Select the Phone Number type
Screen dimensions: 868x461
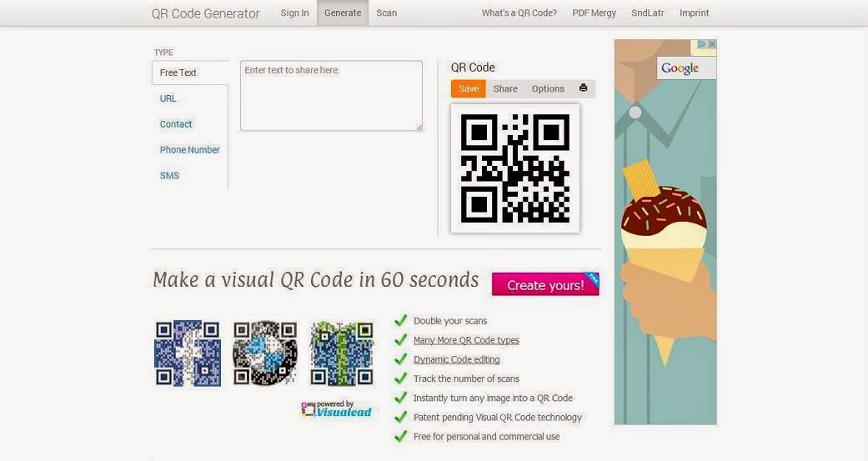click(x=190, y=150)
